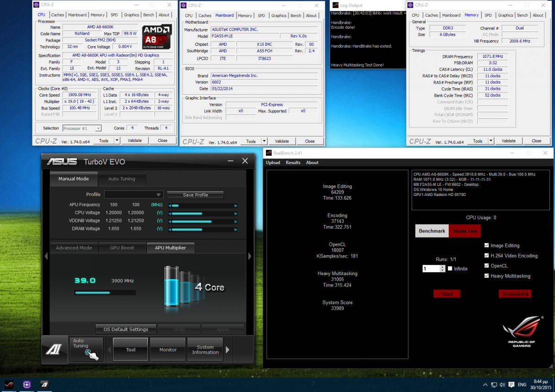The width and height of the screenshot is (555, 392).
Task: Collapse TurboV left side panel arrow
Action: click(46, 256)
